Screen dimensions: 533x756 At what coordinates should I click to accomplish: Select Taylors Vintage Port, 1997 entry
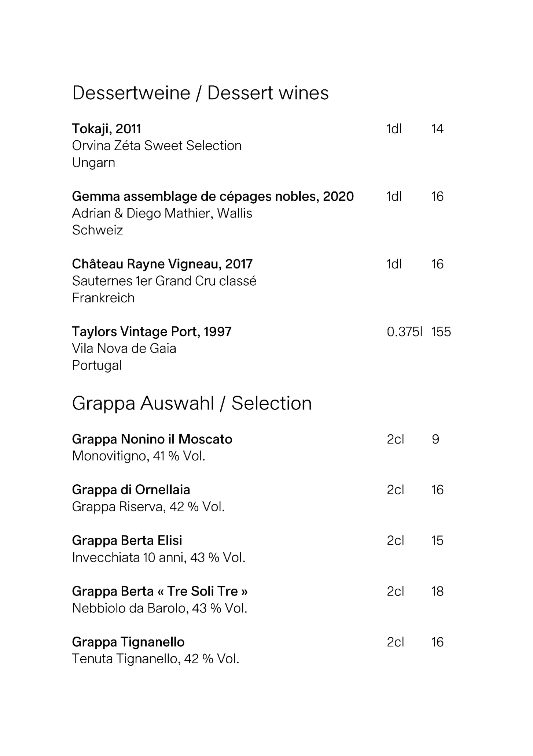151,332
